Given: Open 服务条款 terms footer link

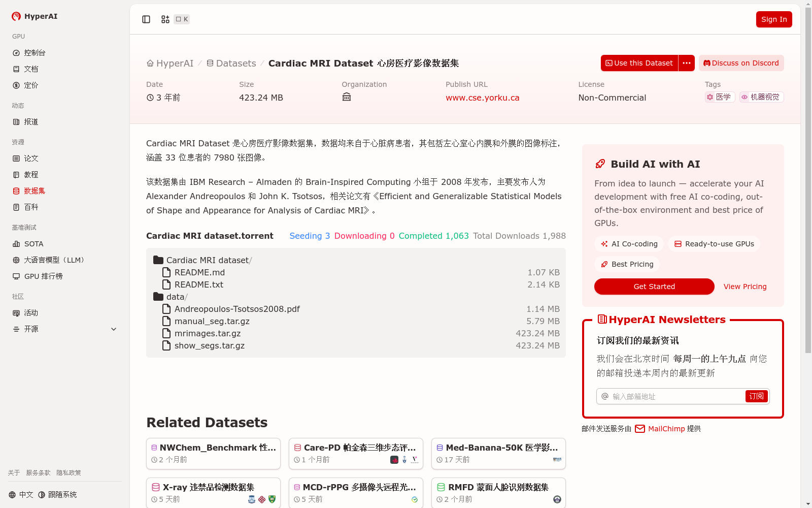Looking at the screenshot, I should (x=38, y=473).
